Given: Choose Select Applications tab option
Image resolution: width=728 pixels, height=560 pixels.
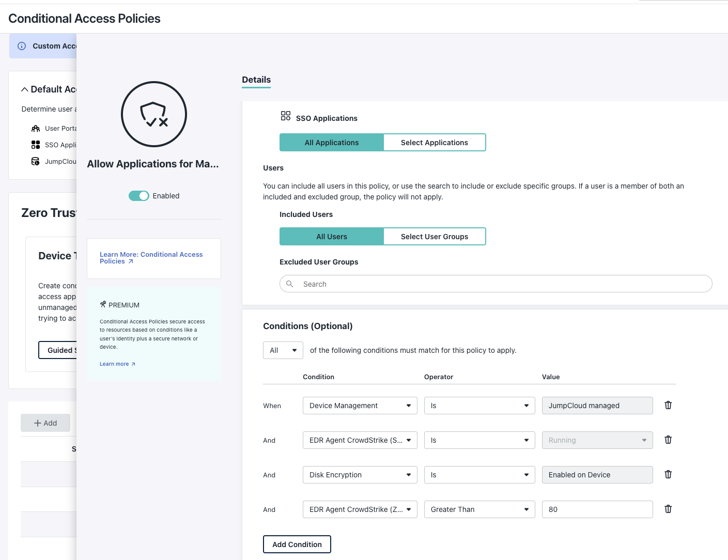Looking at the screenshot, I should point(434,143).
